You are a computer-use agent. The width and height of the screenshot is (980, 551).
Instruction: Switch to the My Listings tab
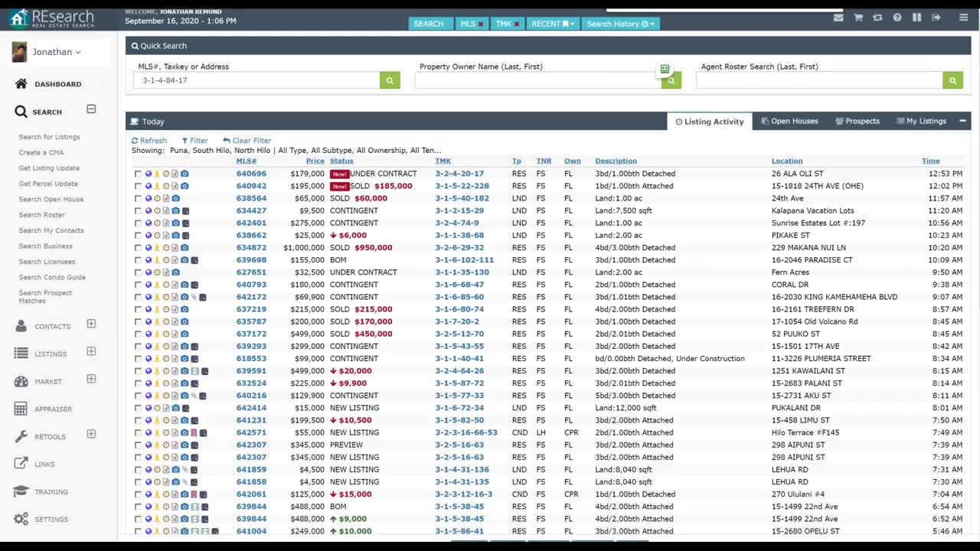coord(921,121)
